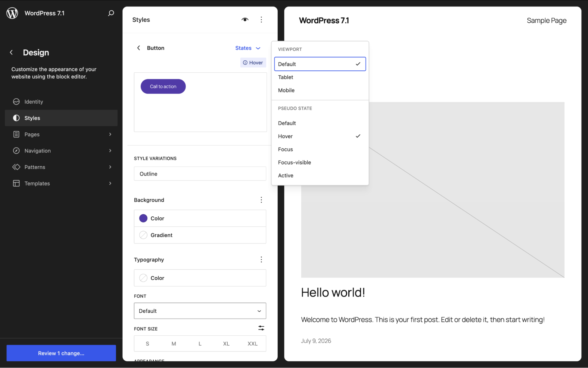This screenshot has width=588, height=368.
Task: Select font size XL
Action: [x=226, y=344]
